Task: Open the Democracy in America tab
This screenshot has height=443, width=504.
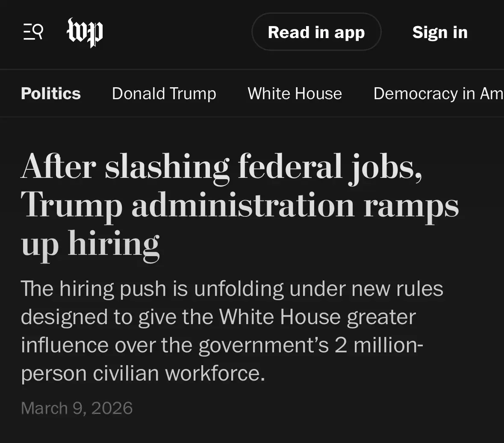Action: coord(438,94)
